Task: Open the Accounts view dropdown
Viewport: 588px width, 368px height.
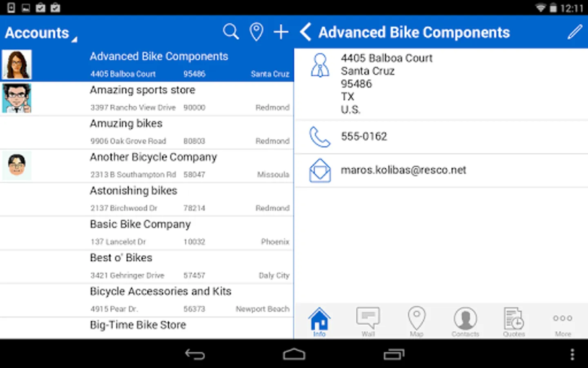Action: (x=41, y=33)
